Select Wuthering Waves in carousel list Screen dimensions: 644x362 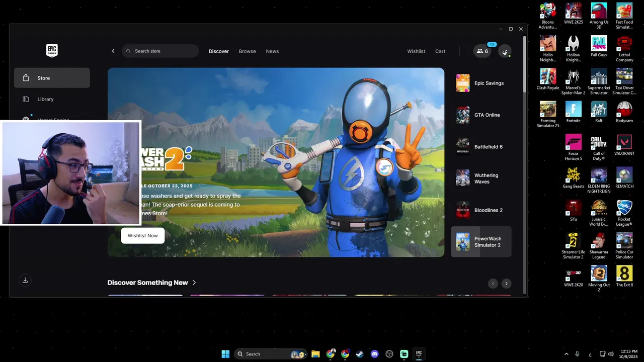(x=481, y=178)
